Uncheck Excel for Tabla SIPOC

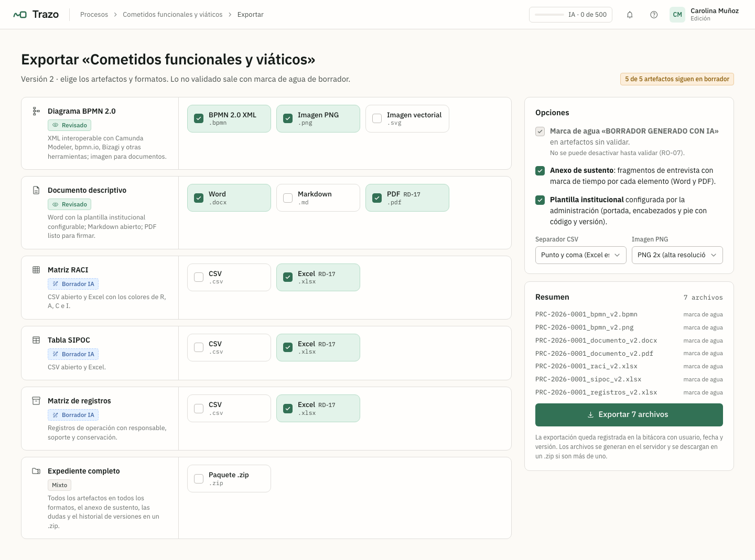pyautogui.click(x=288, y=347)
